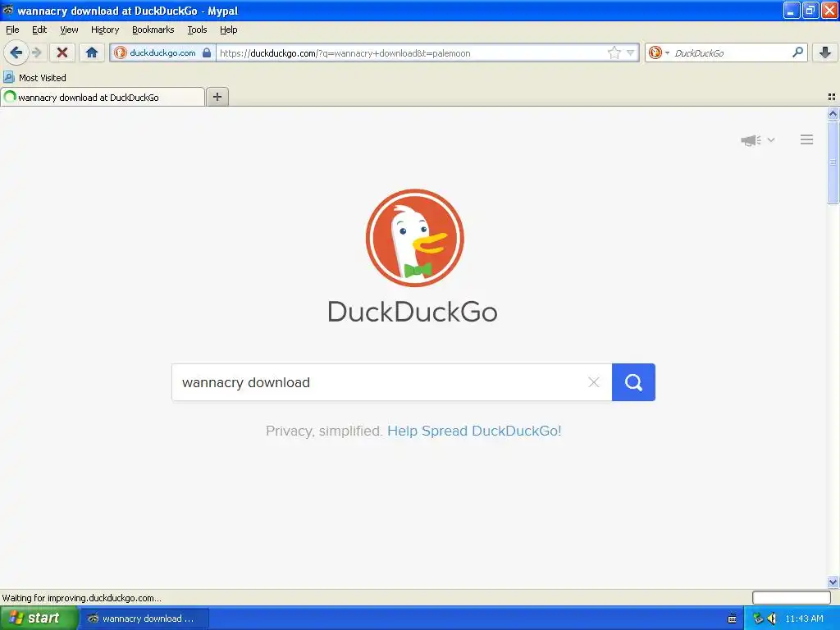840x630 pixels.
Task: Open the Edit menu
Action: coord(39,30)
